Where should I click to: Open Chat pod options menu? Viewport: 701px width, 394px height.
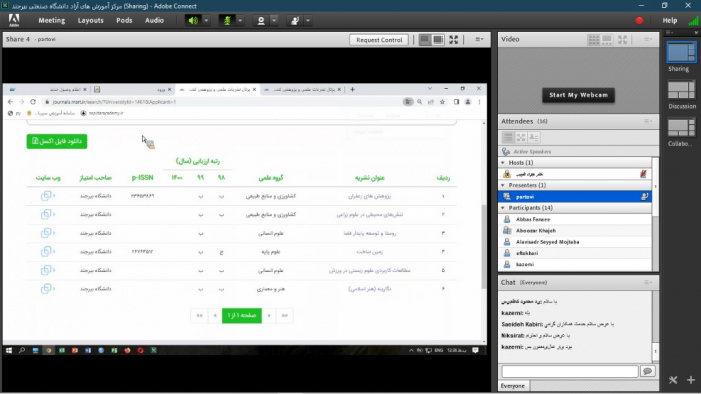point(648,282)
